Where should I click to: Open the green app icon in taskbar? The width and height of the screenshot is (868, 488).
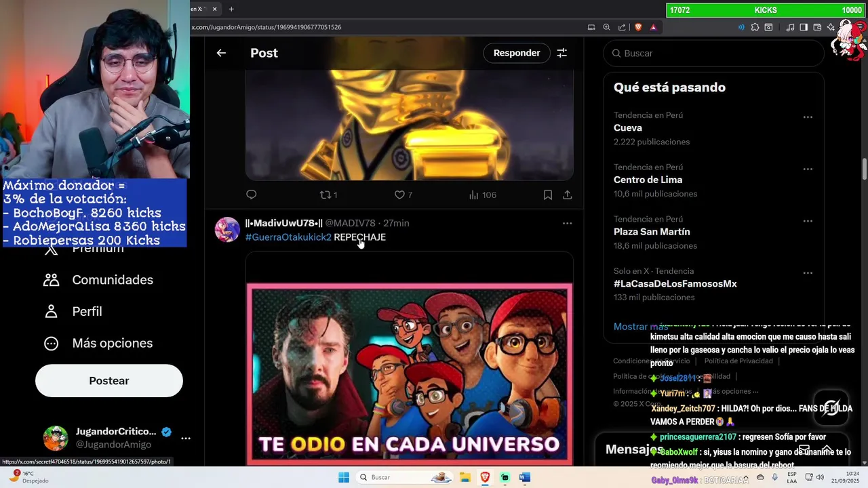pyautogui.click(x=505, y=477)
